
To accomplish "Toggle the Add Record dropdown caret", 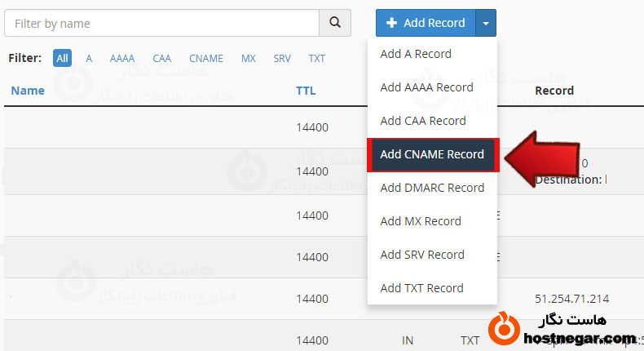I will (x=486, y=23).
